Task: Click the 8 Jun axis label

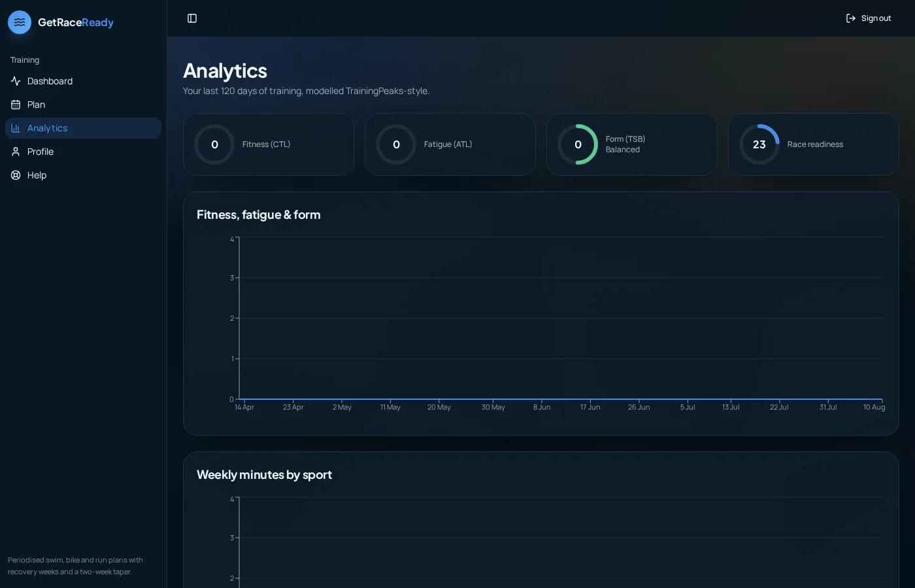Action: click(542, 407)
